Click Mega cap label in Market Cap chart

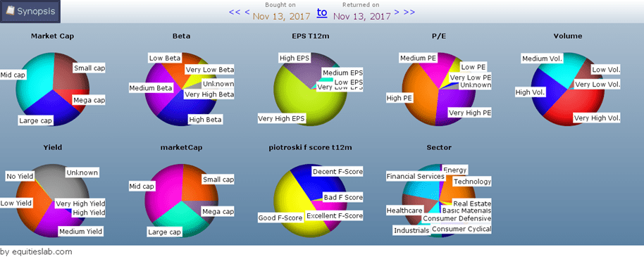[89, 100]
